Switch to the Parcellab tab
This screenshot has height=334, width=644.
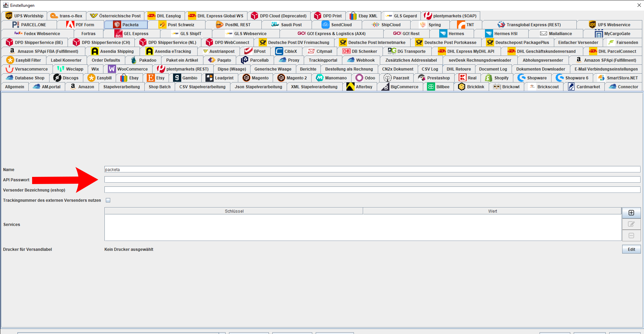tap(255, 60)
